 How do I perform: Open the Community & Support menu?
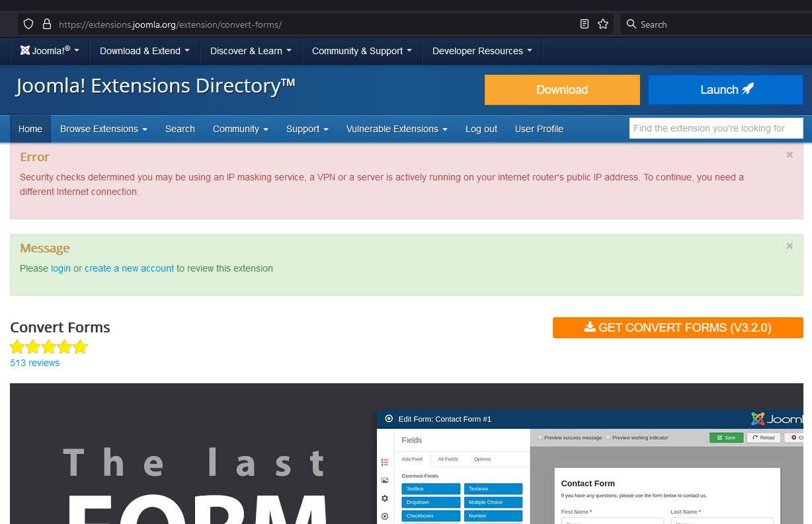tap(361, 51)
